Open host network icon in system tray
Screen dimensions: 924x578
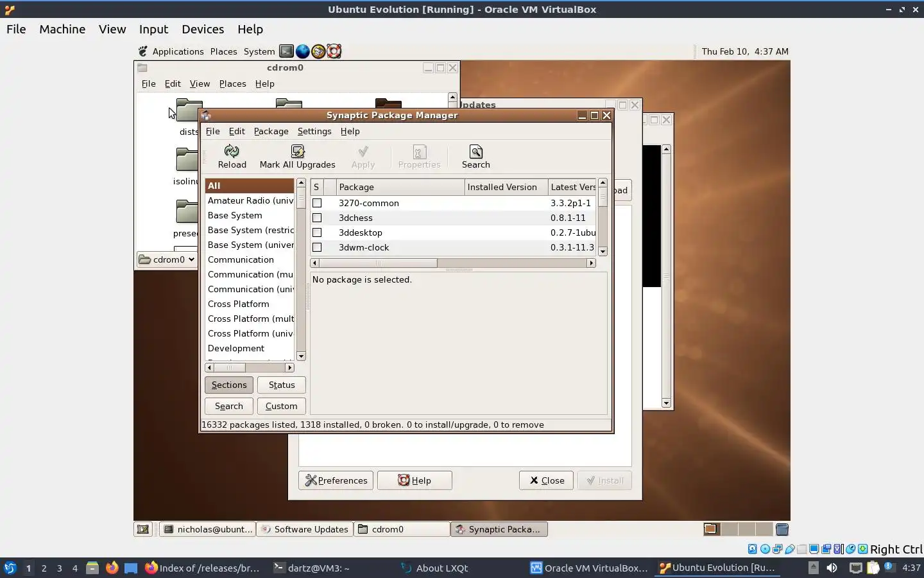point(855,568)
